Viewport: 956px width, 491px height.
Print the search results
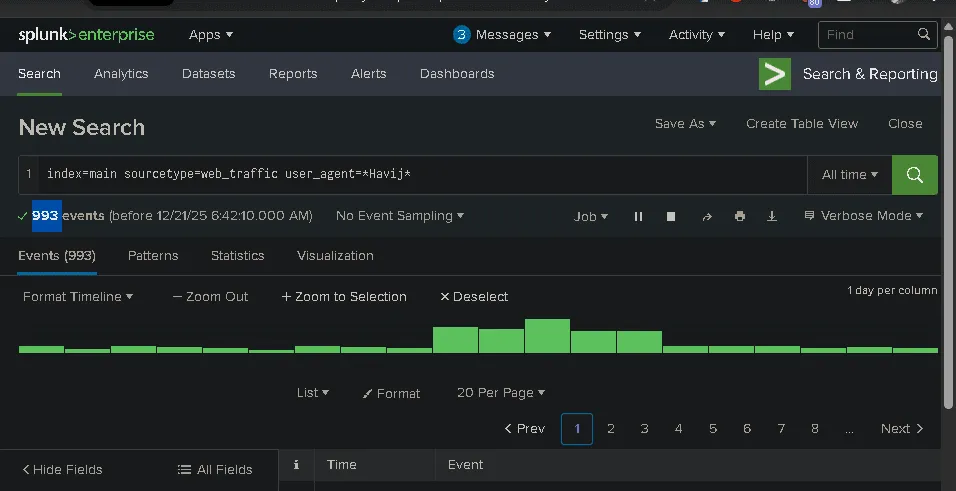click(x=739, y=216)
